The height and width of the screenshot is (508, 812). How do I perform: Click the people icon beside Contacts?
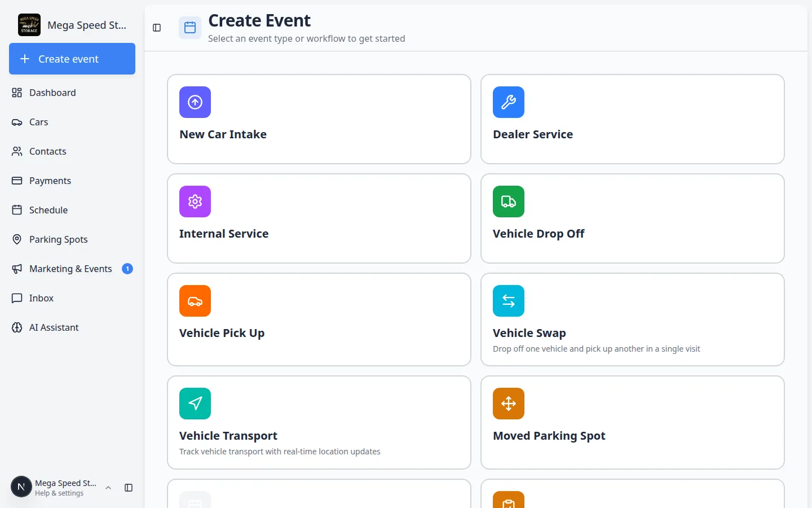pos(17,151)
